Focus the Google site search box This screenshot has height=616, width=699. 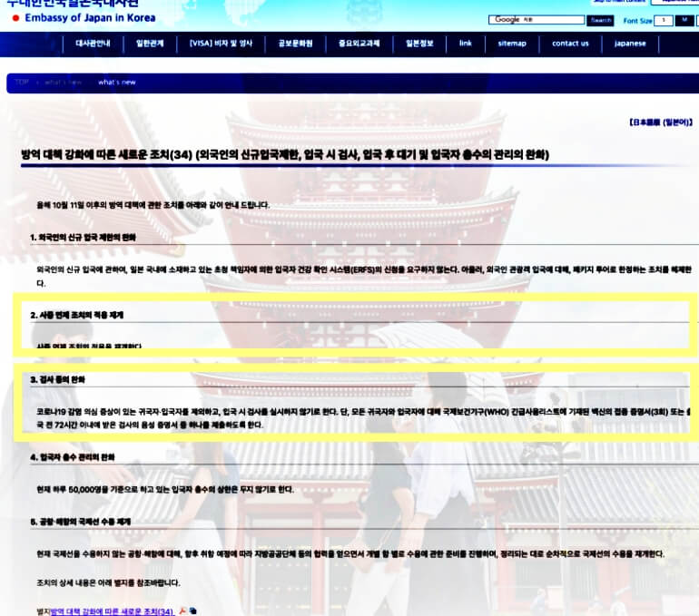pyautogui.click(x=537, y=20)
